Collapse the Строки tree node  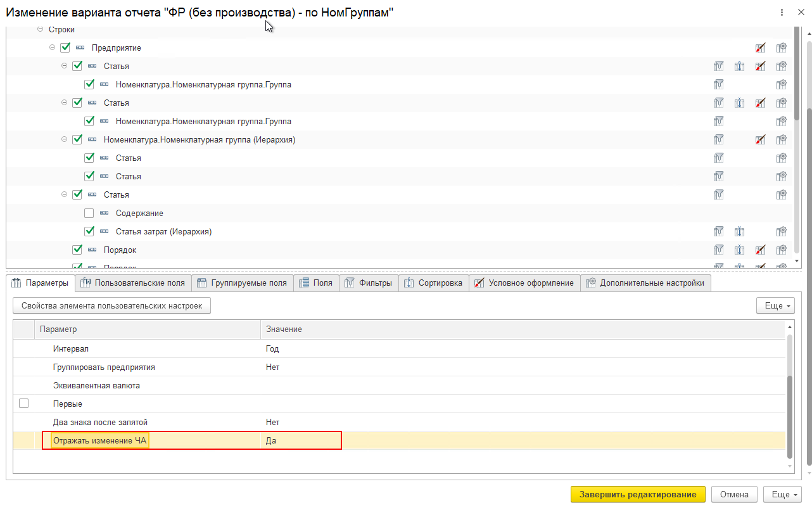[41, 29]
